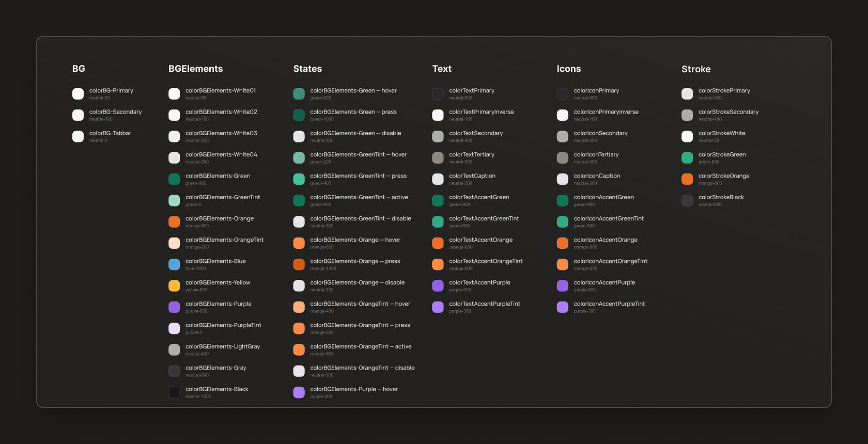
Task: Click the colorStrokeBlack dark swatch
Action: point(687,200)
